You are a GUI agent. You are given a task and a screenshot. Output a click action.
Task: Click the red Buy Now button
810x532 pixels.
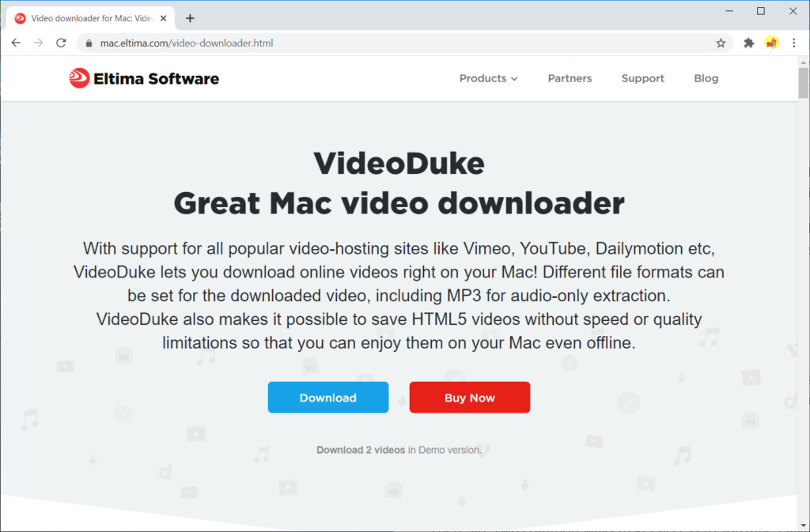click(x=470, y=398)
